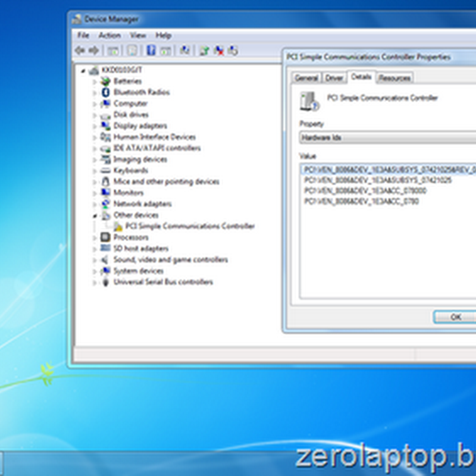Select hardware ID ending CC_0780
This screenshot has width=476, height=476.
[x=361, y=201]
